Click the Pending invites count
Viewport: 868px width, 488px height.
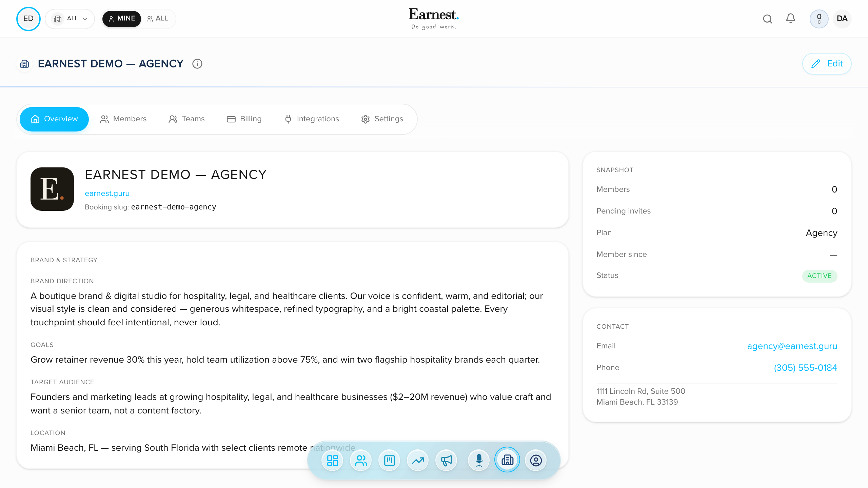point(834,211)
